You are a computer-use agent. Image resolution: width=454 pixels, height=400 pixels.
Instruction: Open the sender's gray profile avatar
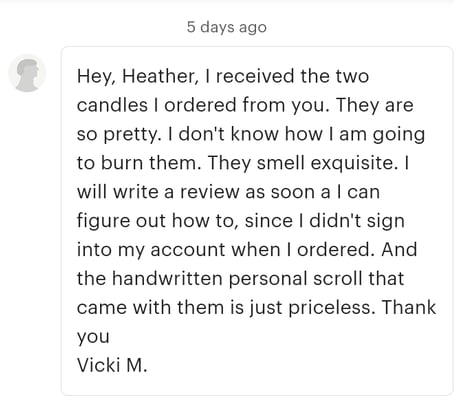click(x=27, y=73)
